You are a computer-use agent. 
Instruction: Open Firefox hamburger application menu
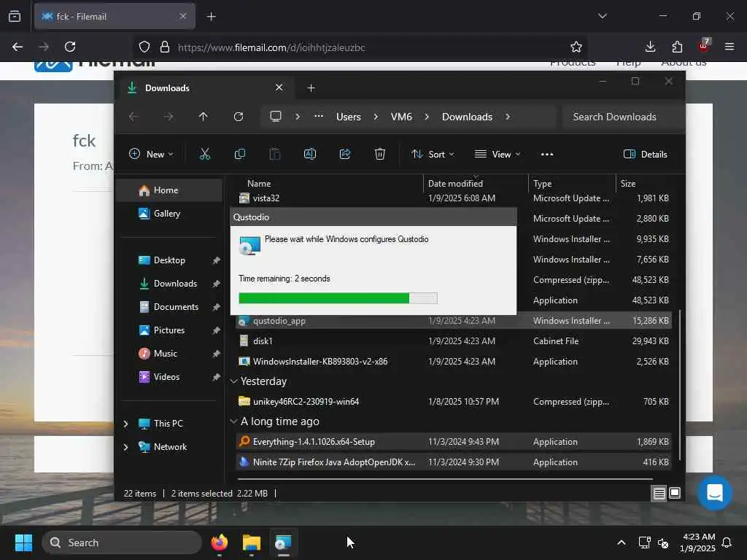pos(729,47)
